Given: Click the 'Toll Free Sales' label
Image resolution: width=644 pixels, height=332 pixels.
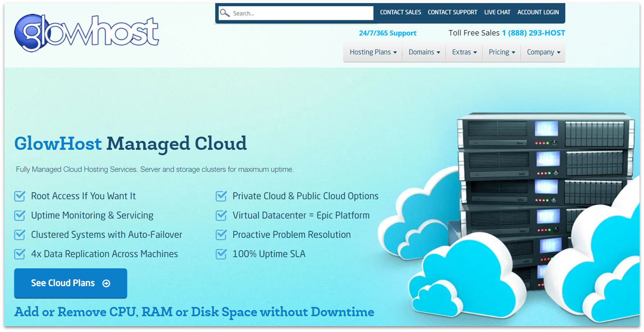Looking at the screenshot, I should [474, 33].
